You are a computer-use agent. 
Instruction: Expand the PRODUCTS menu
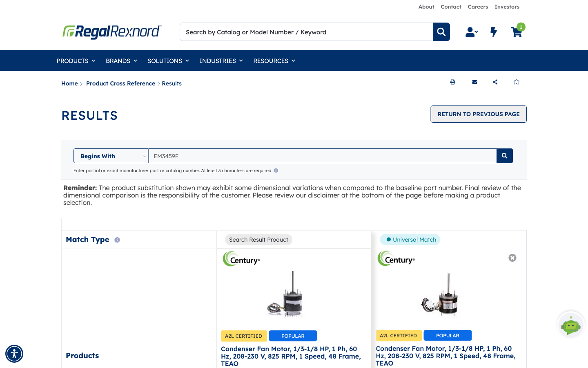[x=76, y=61]
